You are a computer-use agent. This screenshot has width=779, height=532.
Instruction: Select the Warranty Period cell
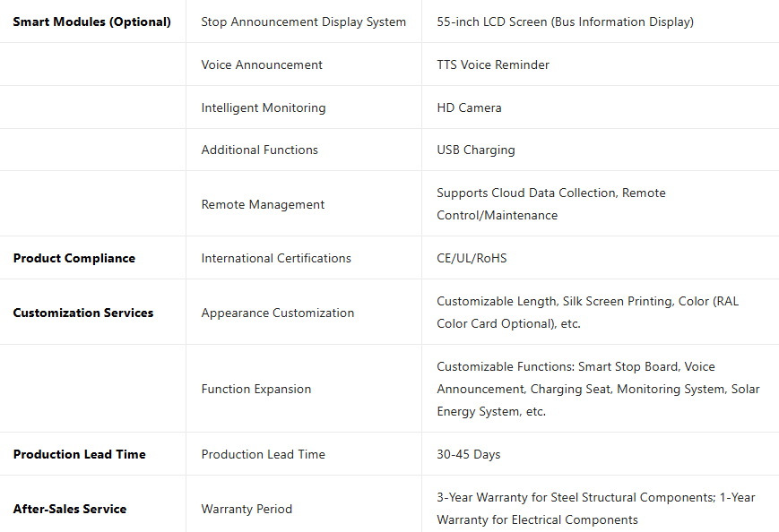click(x=247, y=509)
